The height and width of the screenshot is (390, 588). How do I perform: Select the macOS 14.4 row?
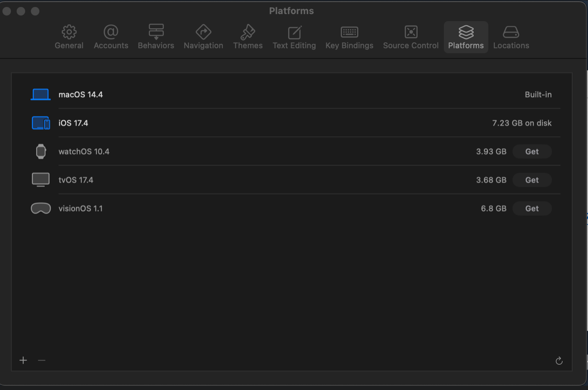[285, 95]
